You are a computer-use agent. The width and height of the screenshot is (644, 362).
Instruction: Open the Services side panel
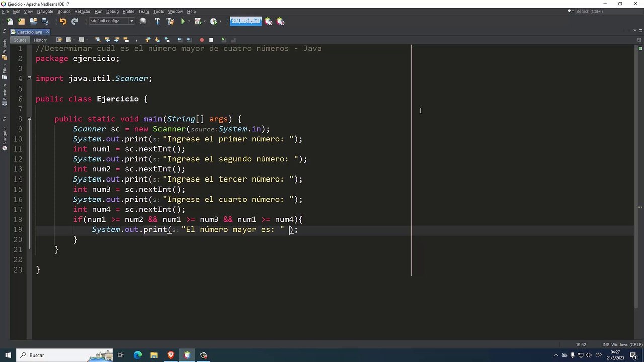5,95
